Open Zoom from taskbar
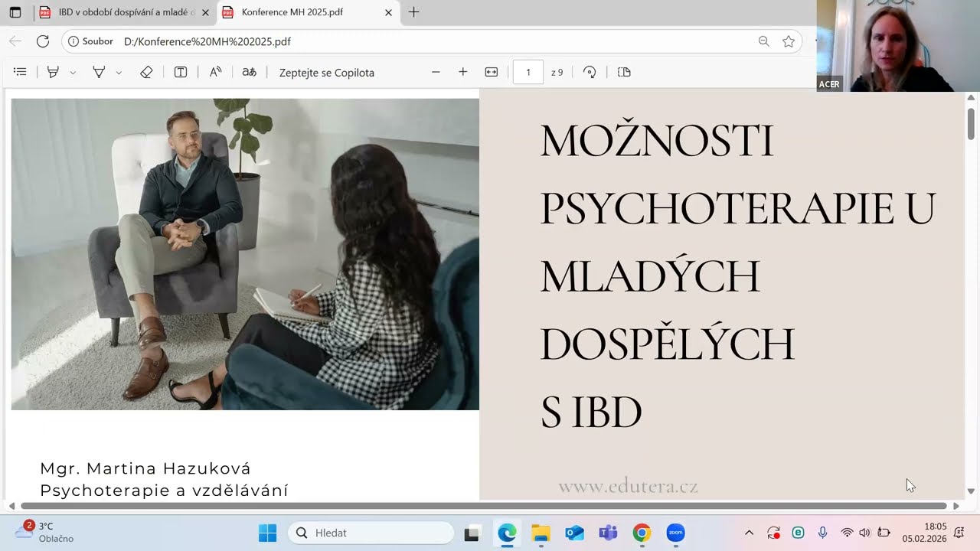 [x=675, y=533]
